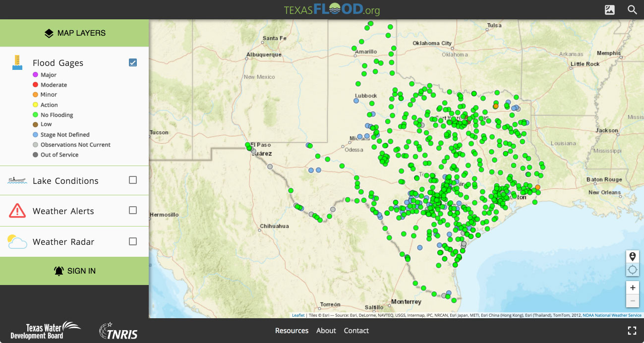
Task: Open the About page
Action: pyautogui.click(x=326, y=331)
